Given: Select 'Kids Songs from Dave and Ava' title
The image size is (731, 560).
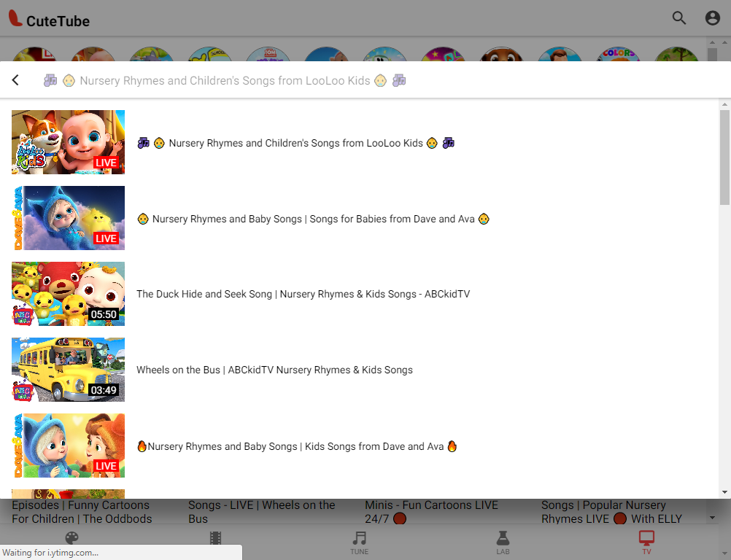Looking at the screenshot, I should tap(297, 446).
